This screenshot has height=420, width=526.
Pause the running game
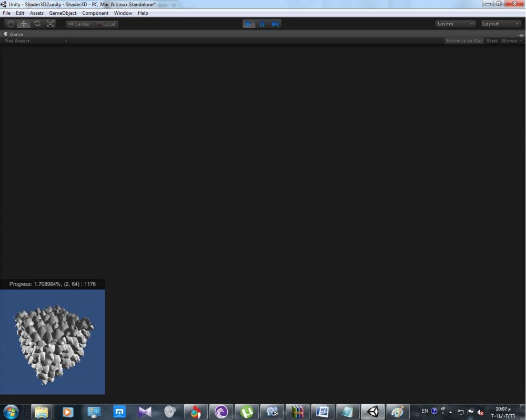(x=261, y=24)
